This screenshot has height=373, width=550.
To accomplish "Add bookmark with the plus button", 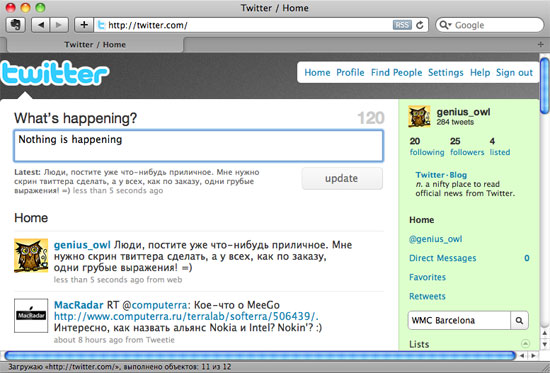I will [x=84, y=25].
